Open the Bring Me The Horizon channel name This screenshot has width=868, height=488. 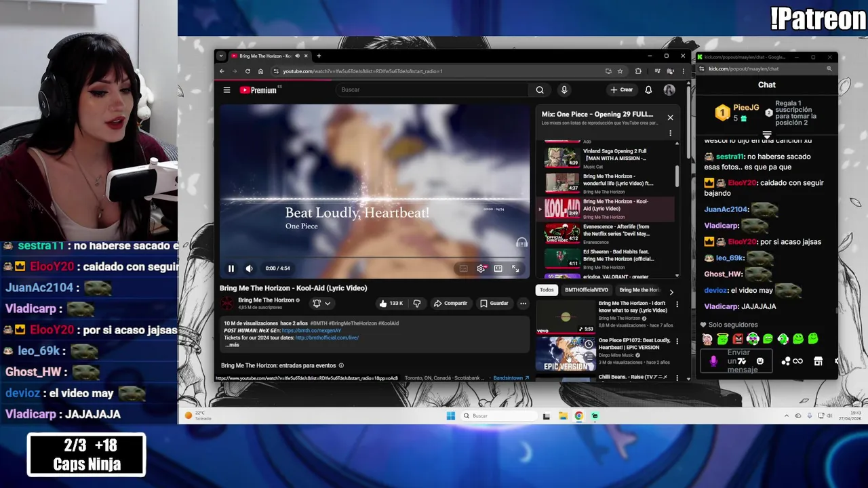266,300
